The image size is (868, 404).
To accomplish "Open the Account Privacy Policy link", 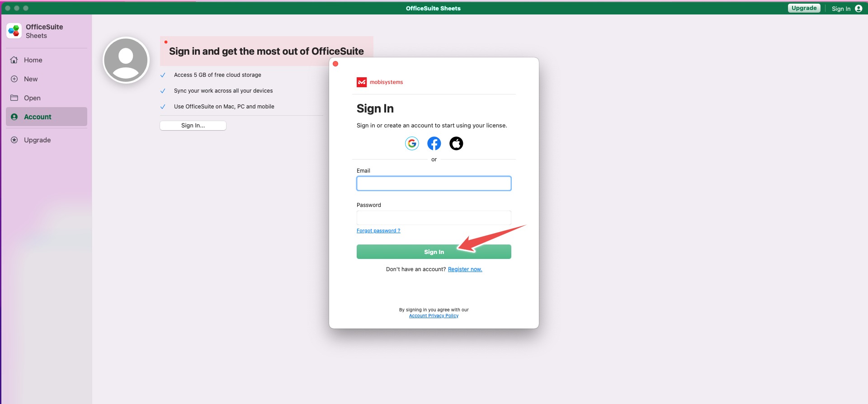I will [x=434, y=316].
